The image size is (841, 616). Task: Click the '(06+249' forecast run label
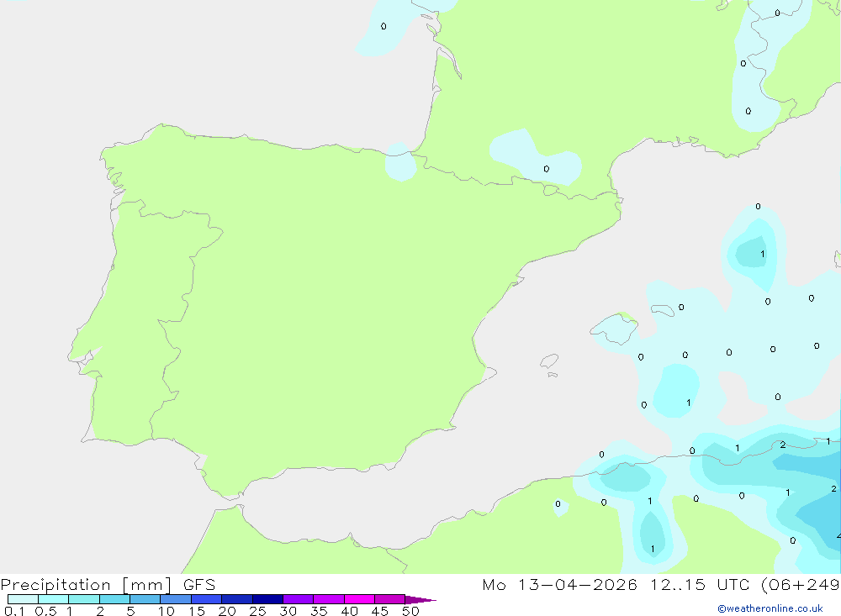click(x=801, y=584)
